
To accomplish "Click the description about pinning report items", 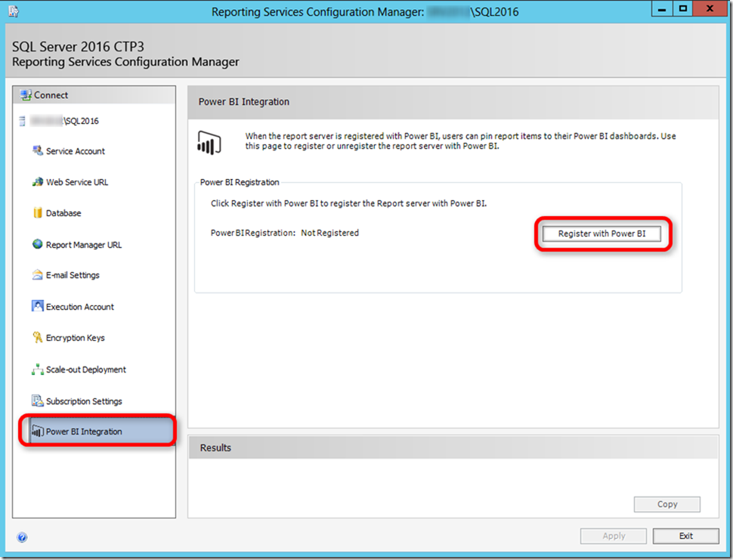I will pyautogui.click(x=460, y=141).
